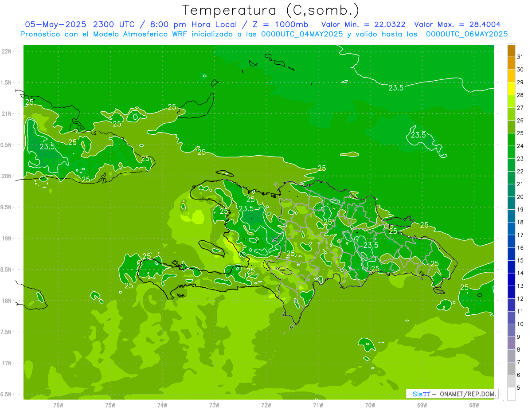532x411 pixels.
Task: Click the 71W longitude axis label
Action: click(x=318, y=405)
